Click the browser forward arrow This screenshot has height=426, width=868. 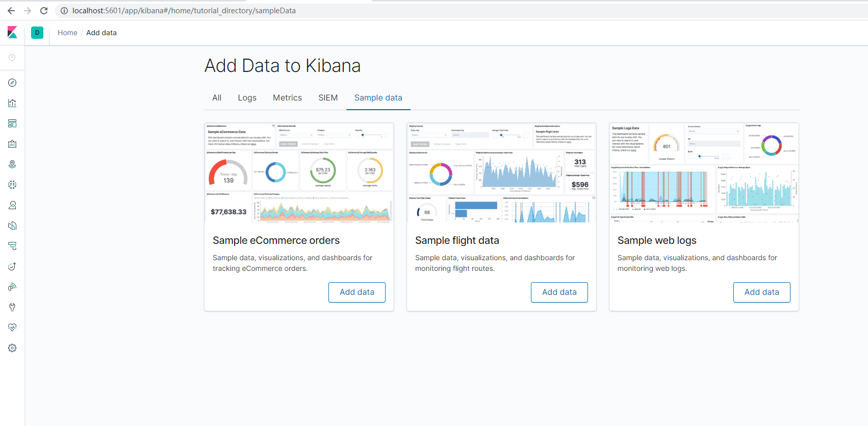point(28,11)
